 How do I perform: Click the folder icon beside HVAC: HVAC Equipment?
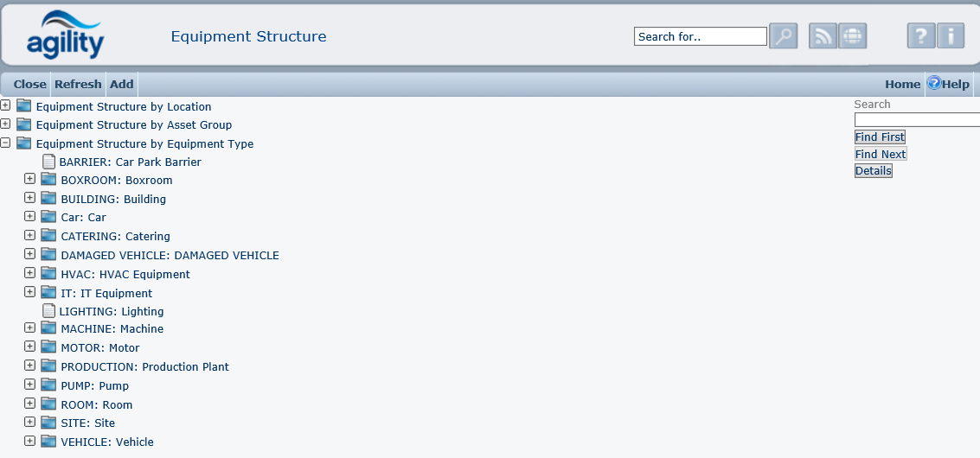tap(48, 274)
